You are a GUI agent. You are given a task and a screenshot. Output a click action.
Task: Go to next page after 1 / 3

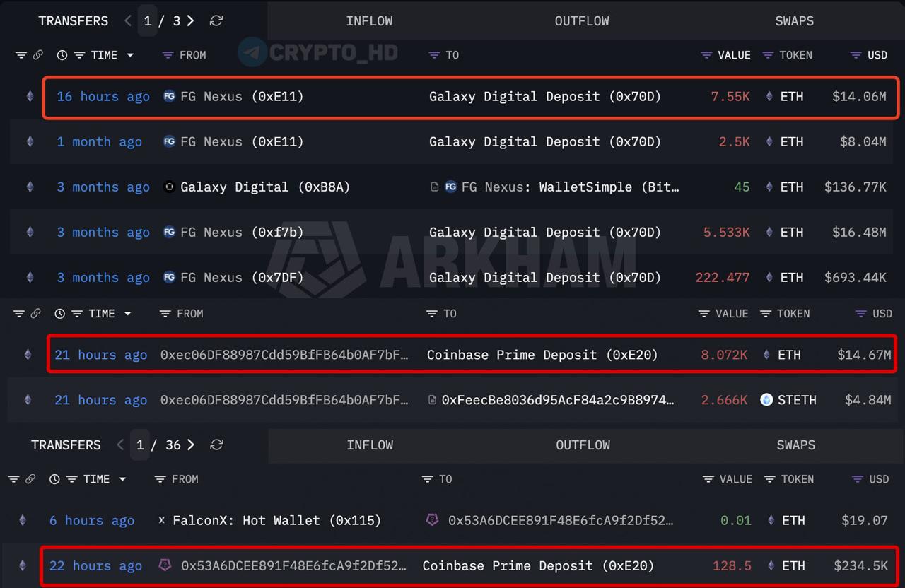(x=191, y=20)
